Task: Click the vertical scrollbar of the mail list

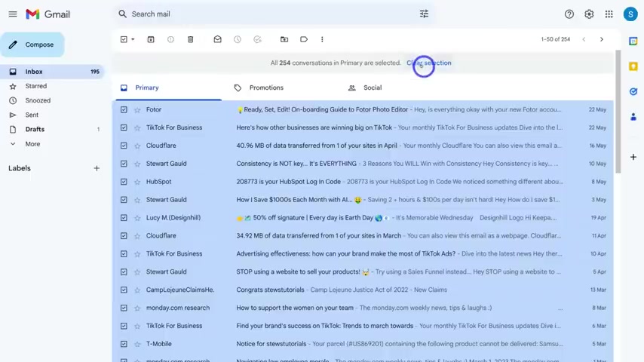Action: click(x=618, y=112)
